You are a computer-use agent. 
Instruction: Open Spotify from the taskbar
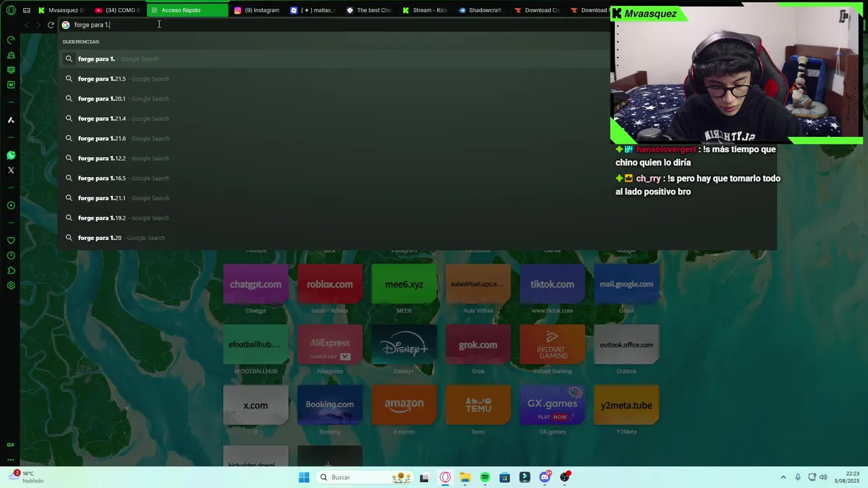click(485, 477)
